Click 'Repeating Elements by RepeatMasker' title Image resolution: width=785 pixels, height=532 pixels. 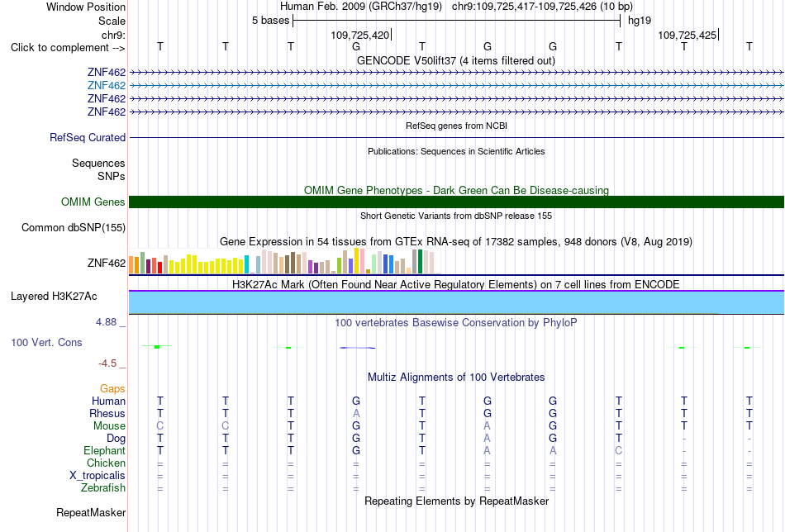[456, 501]
